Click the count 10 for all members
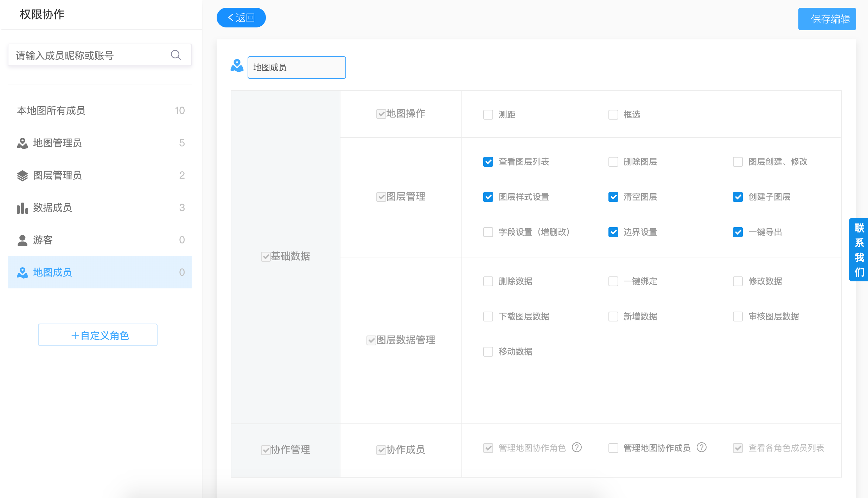868x498 pixels. pyautogui.click(x=180, y=110)
